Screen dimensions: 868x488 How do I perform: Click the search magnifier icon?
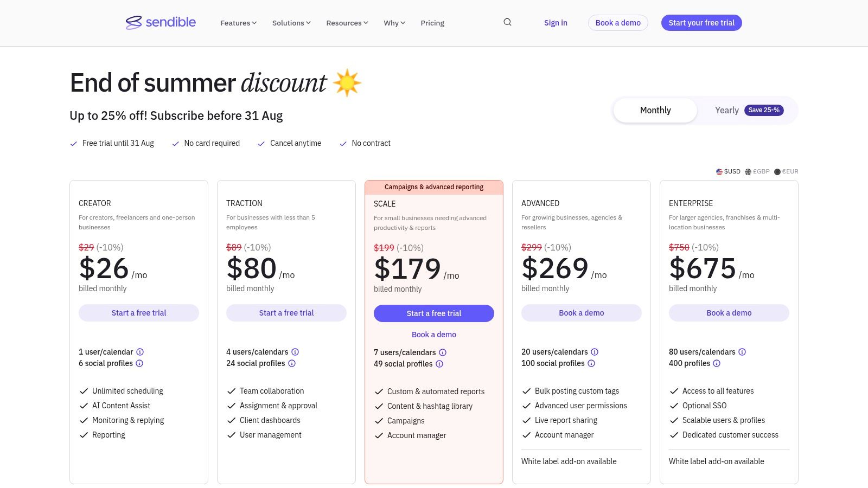click(x=507, y=22)
